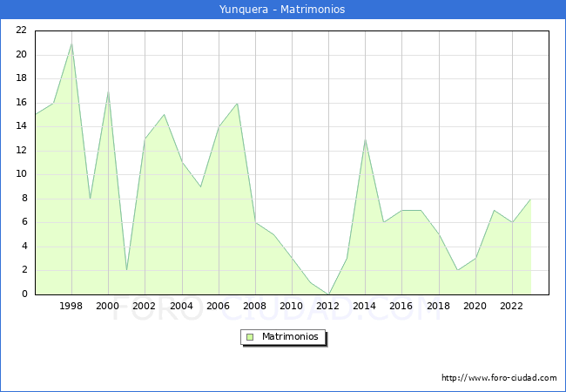This screenshot has height=392, width=566.
Task: Click the x-axis label 2000
Action: [x=107, y=306]
